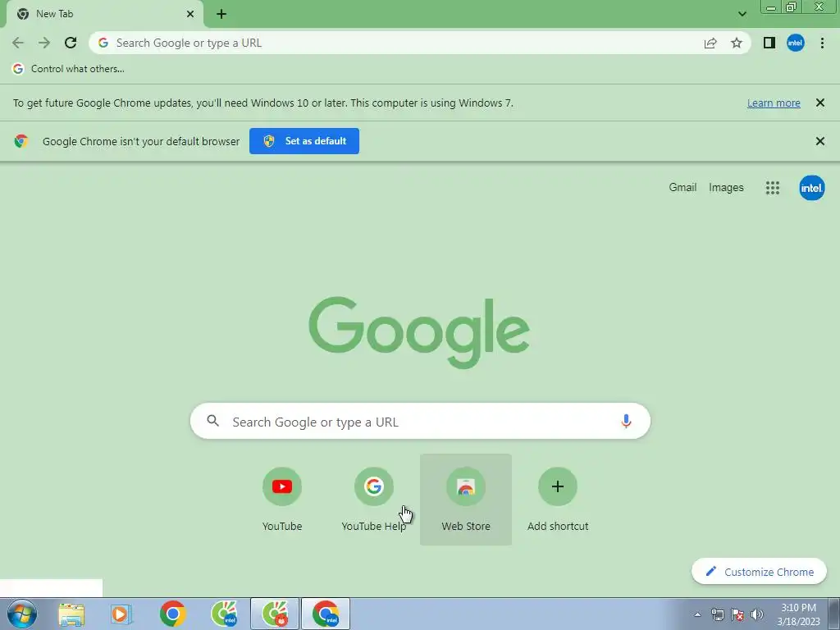Click the Learn more link
Screen dimensions: 840x630
774,103
